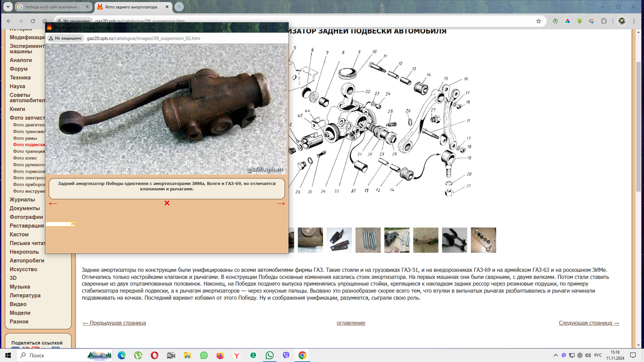
Task: Go to previous photo with red left arrow
Action: (x=53, y=203)
